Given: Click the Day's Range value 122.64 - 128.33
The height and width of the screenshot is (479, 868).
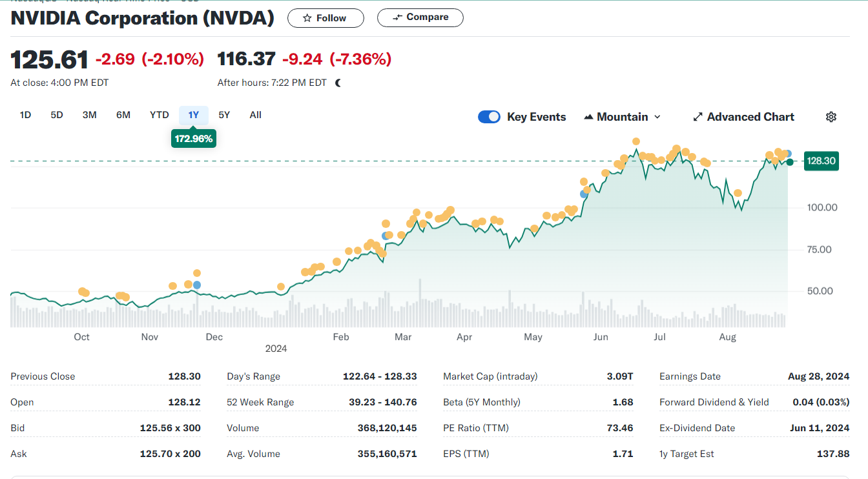Looking at the screenshot, I should click(x=380, y=376).
